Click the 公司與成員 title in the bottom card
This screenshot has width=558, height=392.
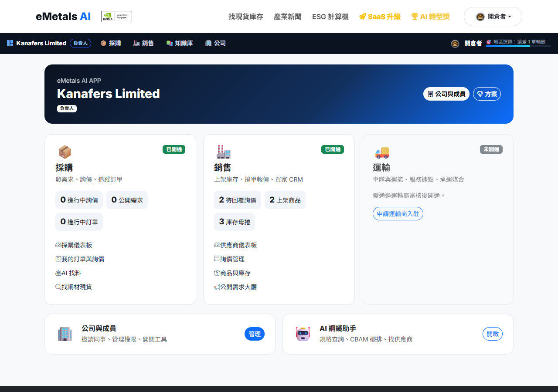99,328
